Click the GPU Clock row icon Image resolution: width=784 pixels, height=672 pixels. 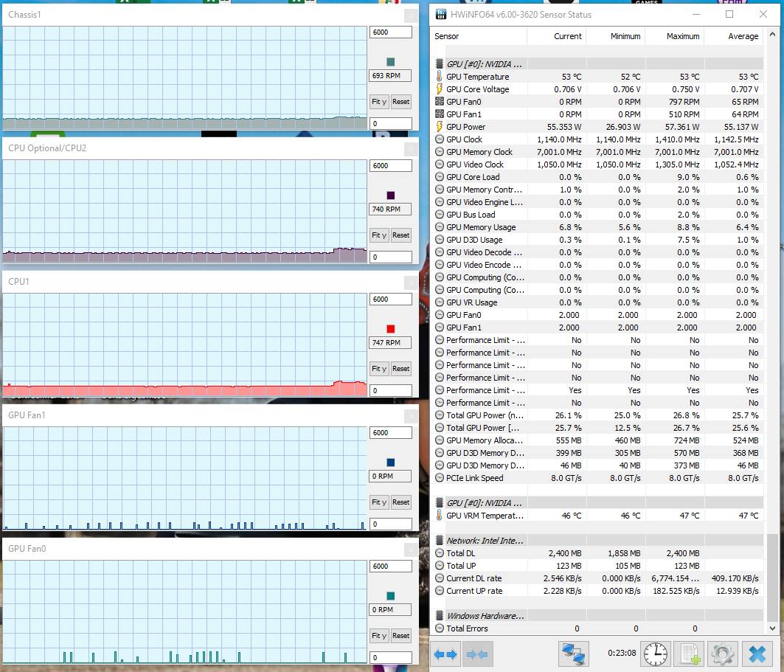[x=440, y=139]
